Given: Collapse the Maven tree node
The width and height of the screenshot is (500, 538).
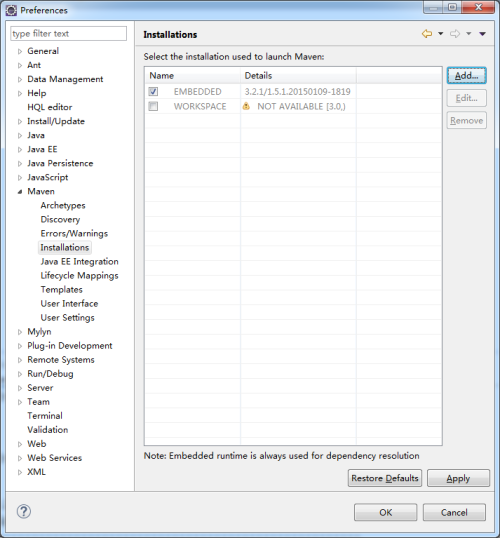Looking at the screenshot, I should click(20, 192).
